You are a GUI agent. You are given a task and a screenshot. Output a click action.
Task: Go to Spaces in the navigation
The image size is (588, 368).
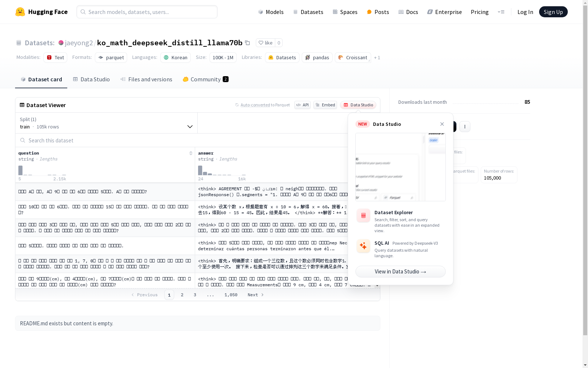point(345,12)
